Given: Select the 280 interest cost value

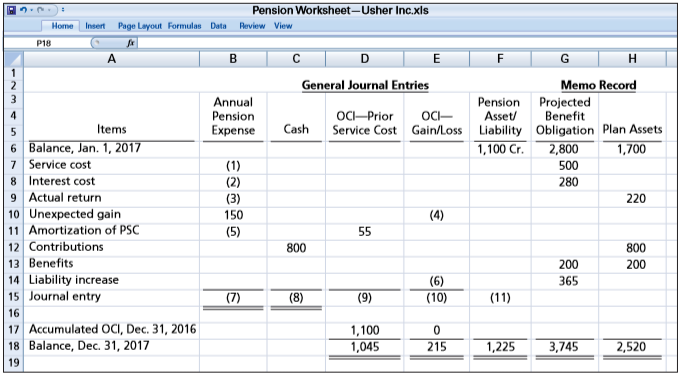Looking at the screenshot, I should (x=564, y=182).
